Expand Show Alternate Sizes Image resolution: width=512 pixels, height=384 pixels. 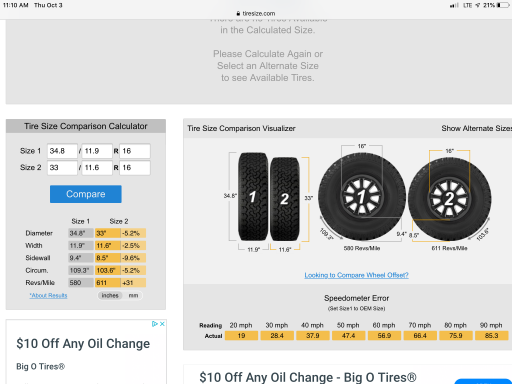tap(476, 128)
